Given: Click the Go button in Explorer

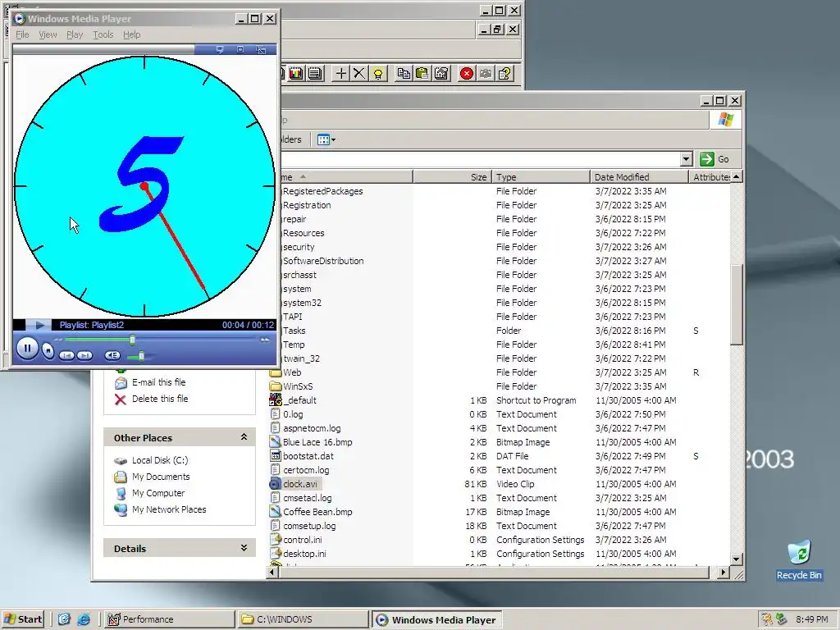Looking at the screenshot, I should 715,159.
